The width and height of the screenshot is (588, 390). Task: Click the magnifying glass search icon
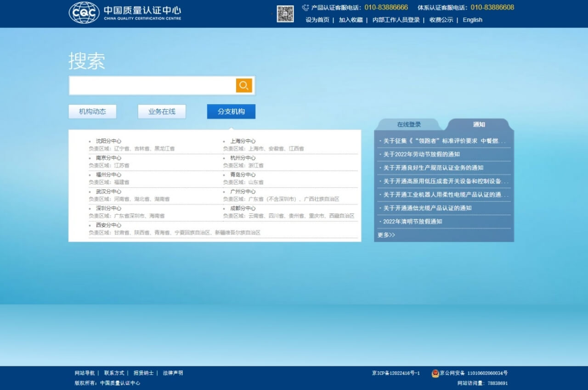(243, 85)
